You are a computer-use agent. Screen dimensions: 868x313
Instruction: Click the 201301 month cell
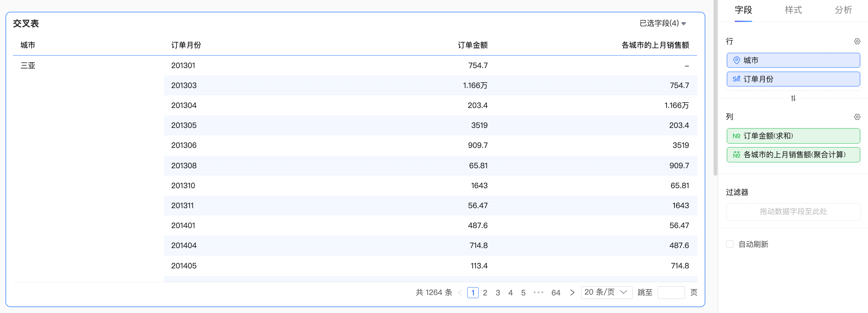pos(183,66)
